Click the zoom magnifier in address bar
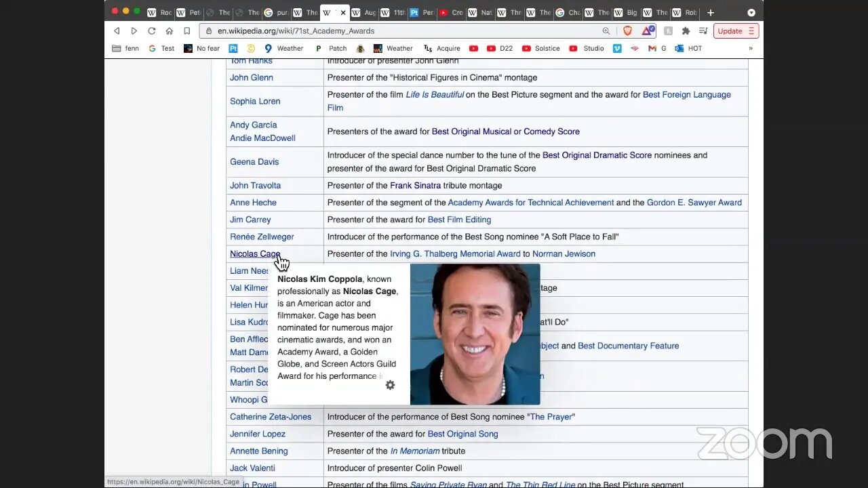 (x=606, y=30)
